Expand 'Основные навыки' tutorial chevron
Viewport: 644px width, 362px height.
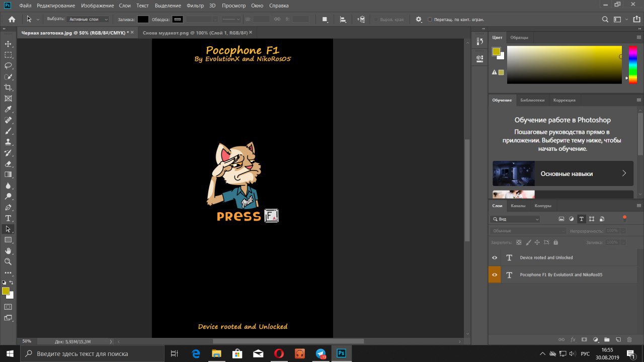tap(624, 173)
